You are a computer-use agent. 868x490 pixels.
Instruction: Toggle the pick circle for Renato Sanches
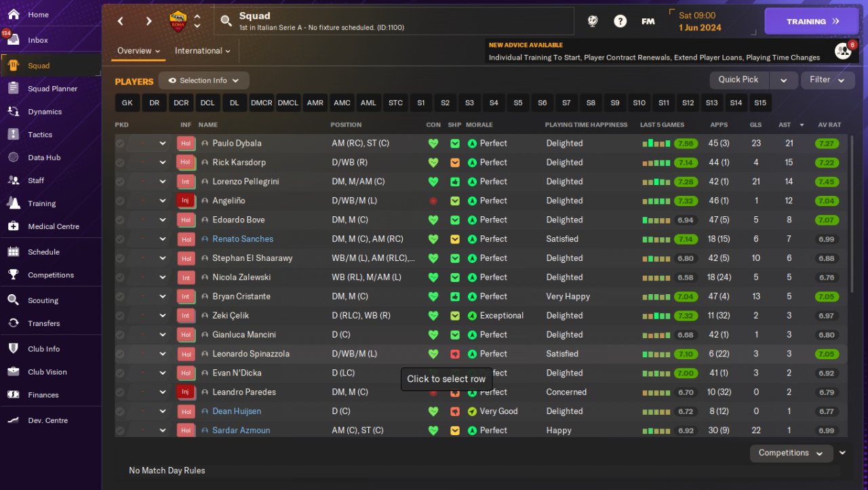tap(120, 239)
